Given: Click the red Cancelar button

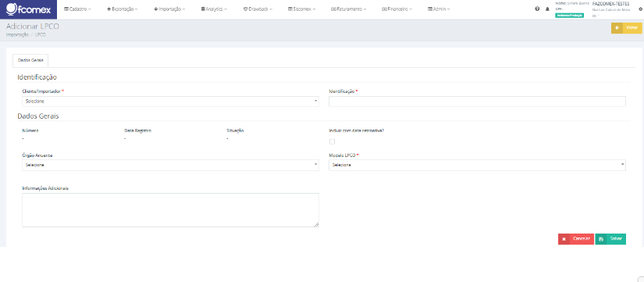Looking at the screenshot, I should [576, 239].
